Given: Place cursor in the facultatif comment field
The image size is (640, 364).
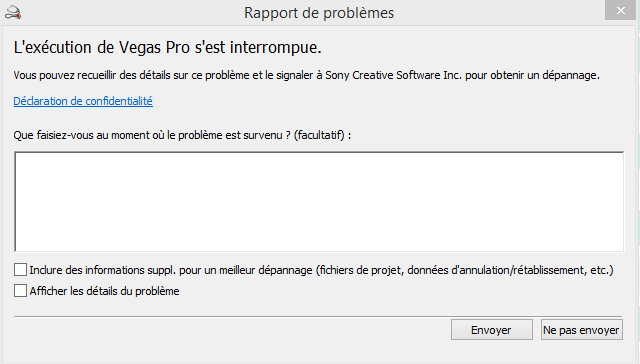Looking at the screenshot, I should pos(319,202).
